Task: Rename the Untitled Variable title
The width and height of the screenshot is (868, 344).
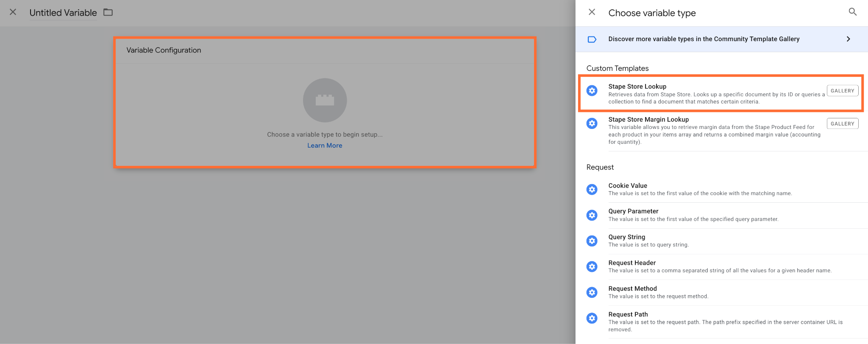Action: point(63,13)
